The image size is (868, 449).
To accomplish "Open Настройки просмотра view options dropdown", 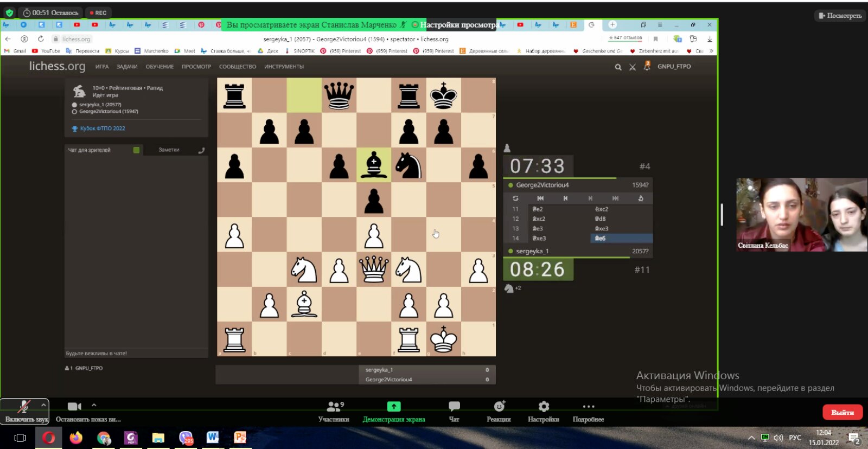I will [458, 25].
